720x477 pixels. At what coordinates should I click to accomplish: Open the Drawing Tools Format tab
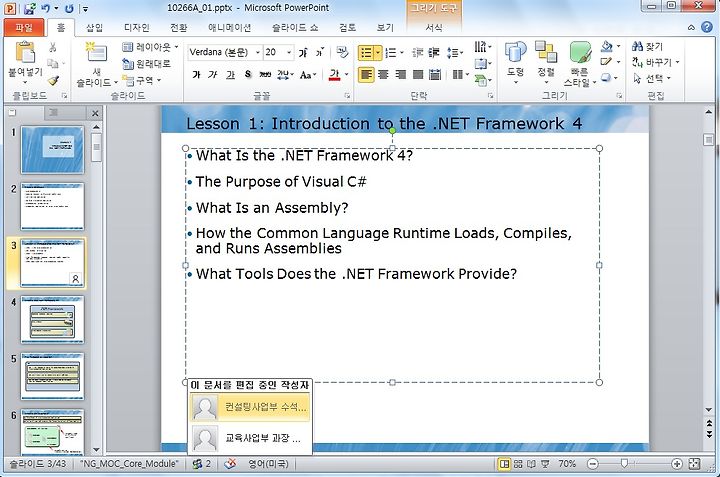434,28
